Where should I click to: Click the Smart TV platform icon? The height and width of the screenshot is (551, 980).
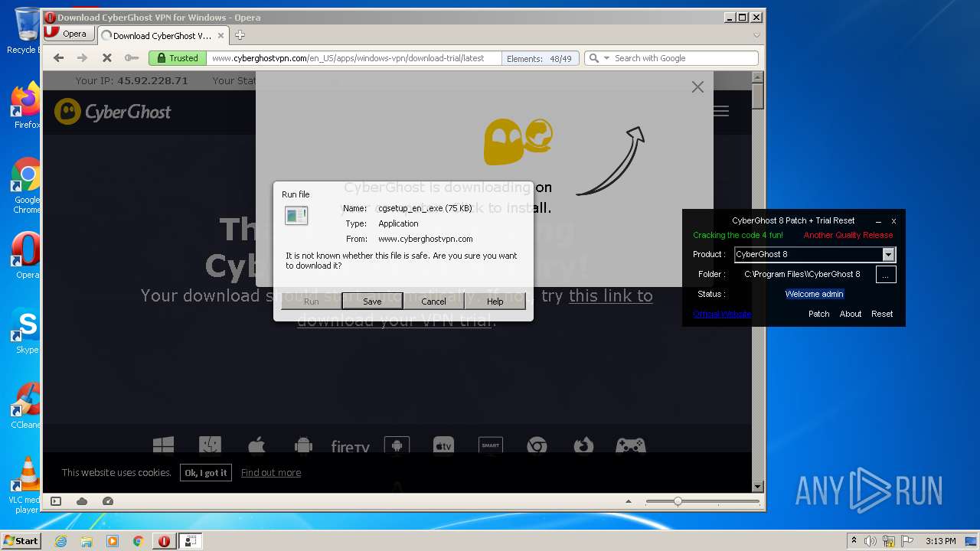pyautogui.click(x=490, y=445)
